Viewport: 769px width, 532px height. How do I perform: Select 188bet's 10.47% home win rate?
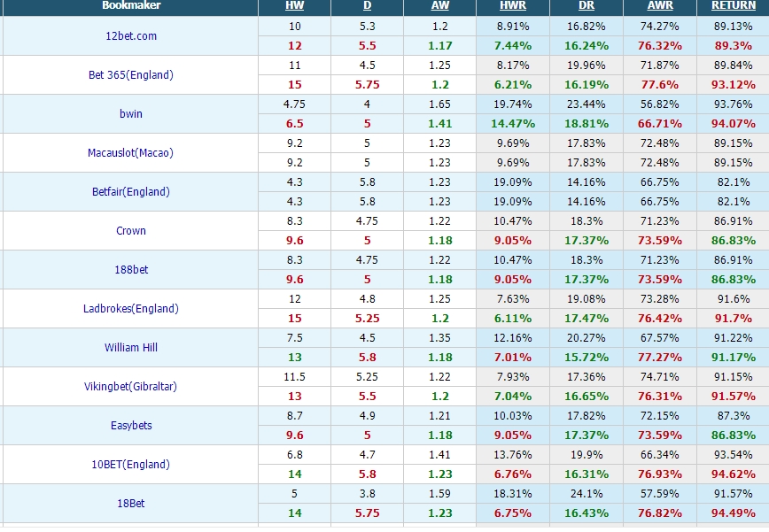(x=512, y=260)
